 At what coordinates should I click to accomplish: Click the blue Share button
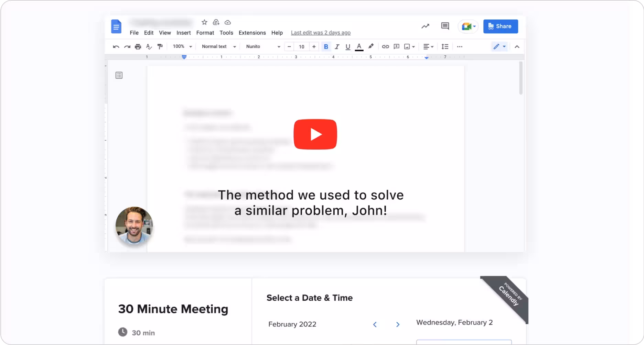500,26
